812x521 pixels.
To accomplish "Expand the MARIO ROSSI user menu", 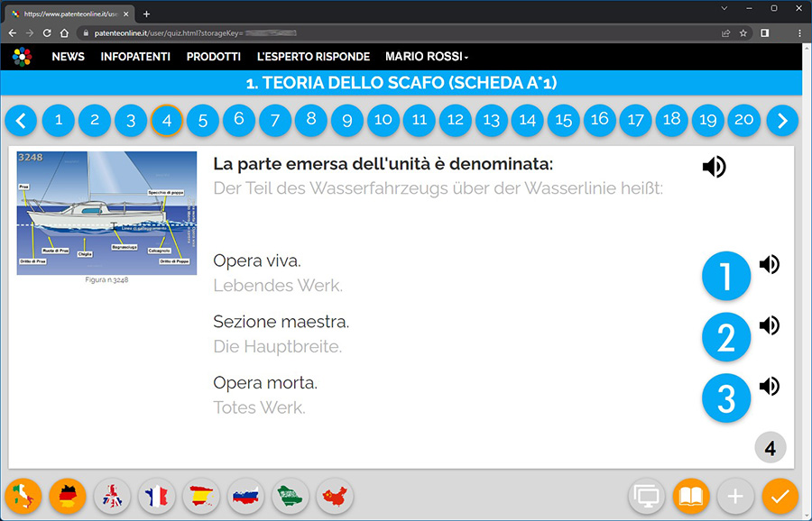I will pos(427,56).
